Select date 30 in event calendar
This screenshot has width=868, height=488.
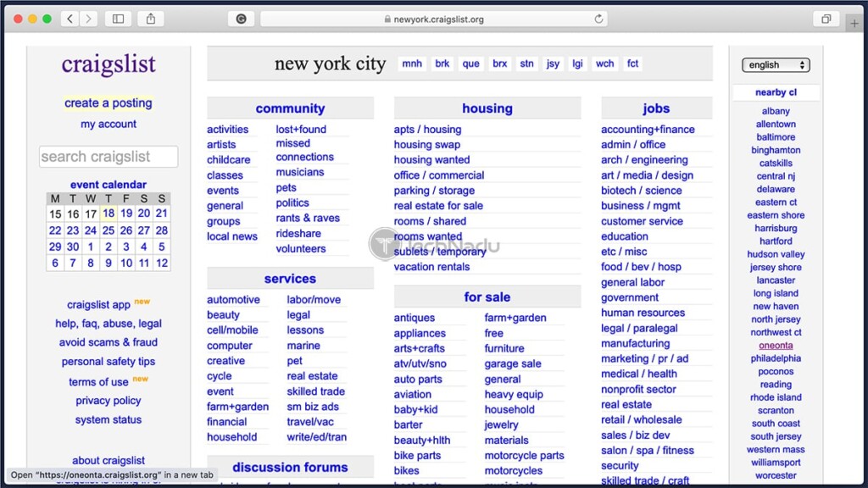[73, 247]
